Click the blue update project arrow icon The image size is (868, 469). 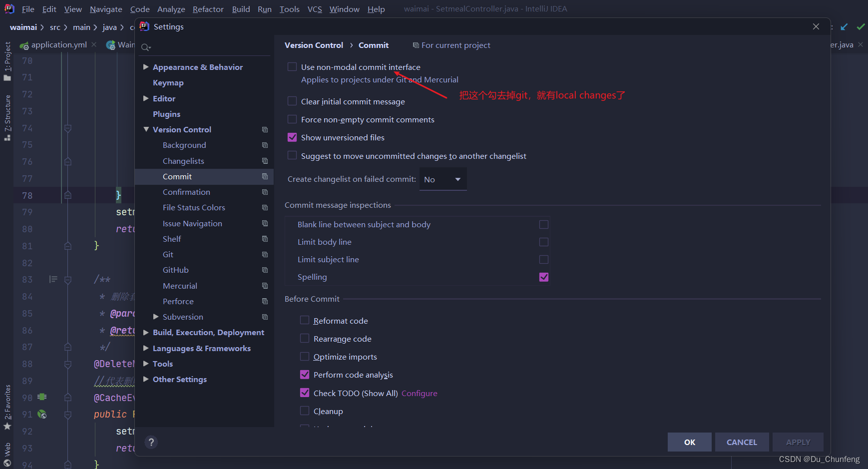[844, 27]
